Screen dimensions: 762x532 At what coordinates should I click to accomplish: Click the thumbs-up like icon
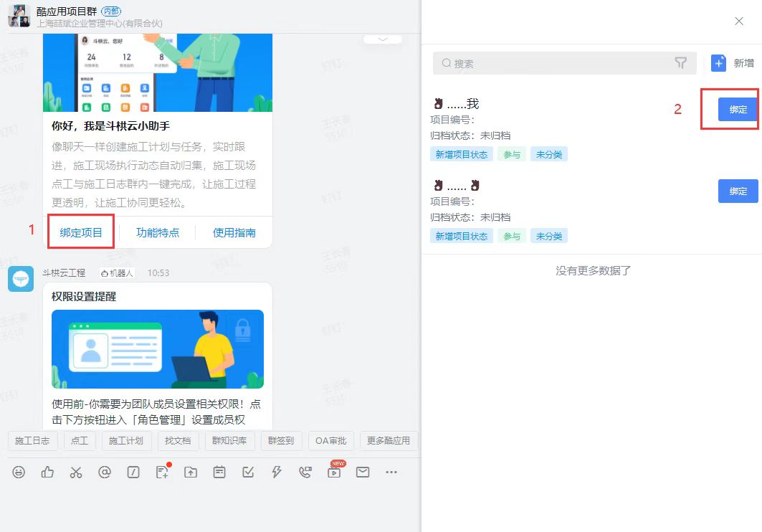pos(47,472)
